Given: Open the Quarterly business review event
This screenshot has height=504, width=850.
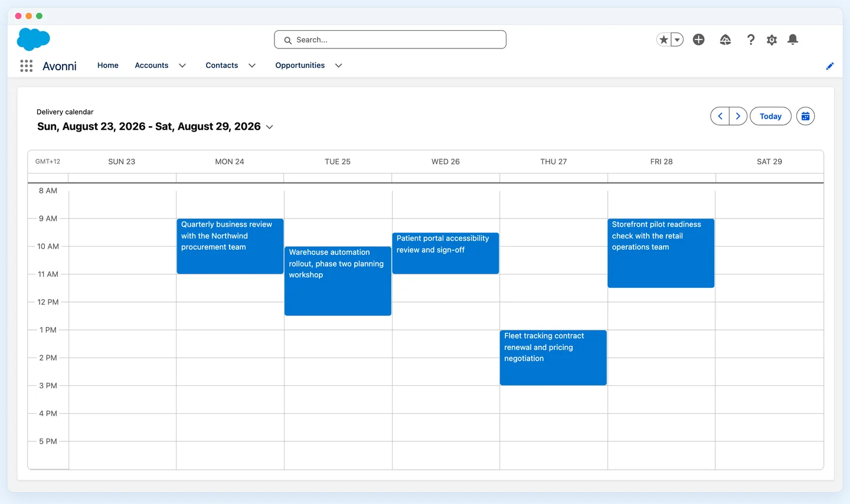Looking at the screenshot, I should (x=230, y=246).
